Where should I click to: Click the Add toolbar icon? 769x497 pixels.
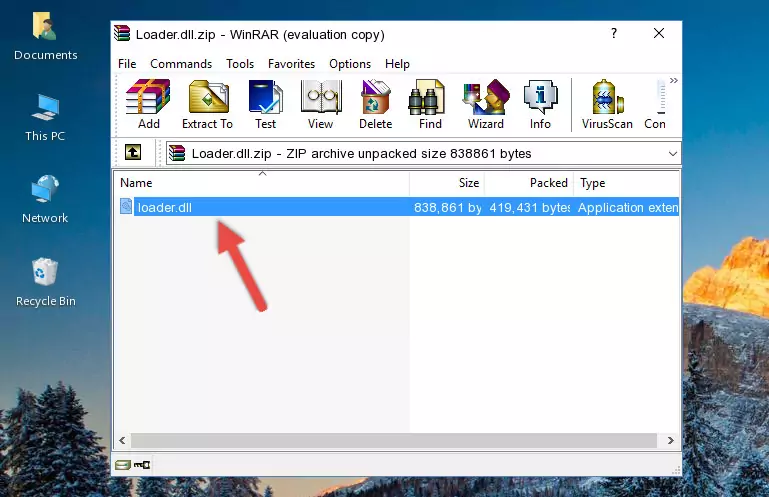click(x=148, y=104)
